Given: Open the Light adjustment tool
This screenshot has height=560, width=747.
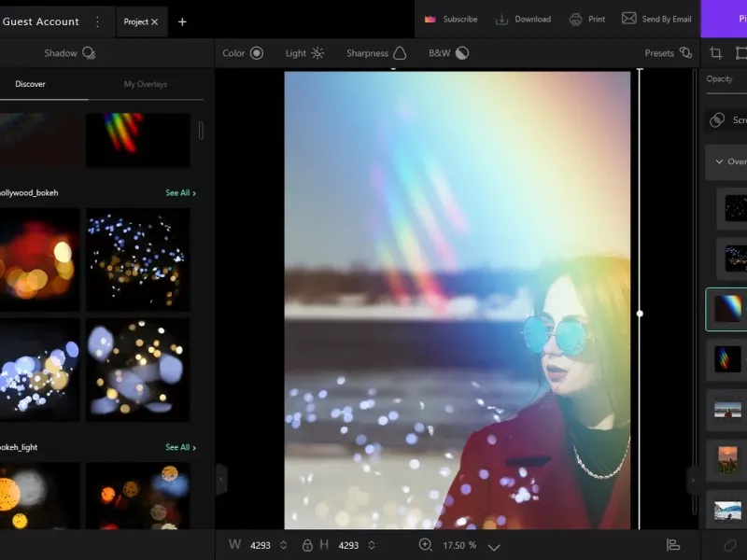Looking at the screenshot, I should [x=304, y=53].
